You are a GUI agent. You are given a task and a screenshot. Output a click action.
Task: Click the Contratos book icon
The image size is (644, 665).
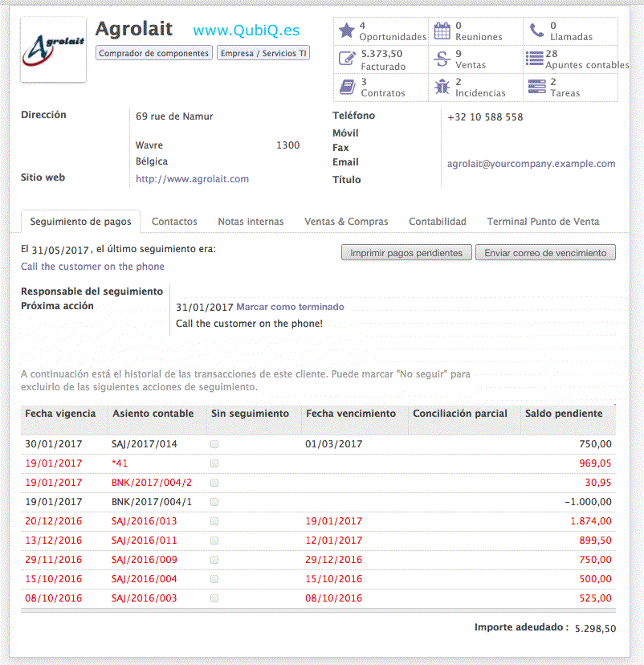tap(346, 87)
